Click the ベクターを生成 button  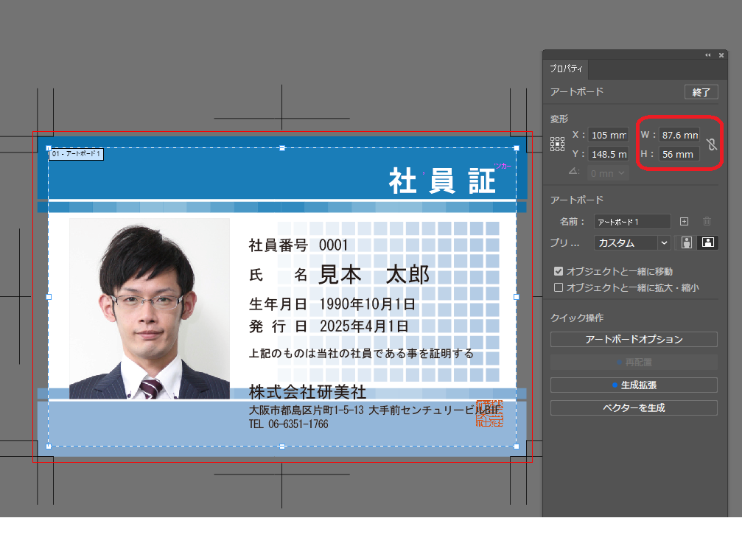click(x=632, y=407)
